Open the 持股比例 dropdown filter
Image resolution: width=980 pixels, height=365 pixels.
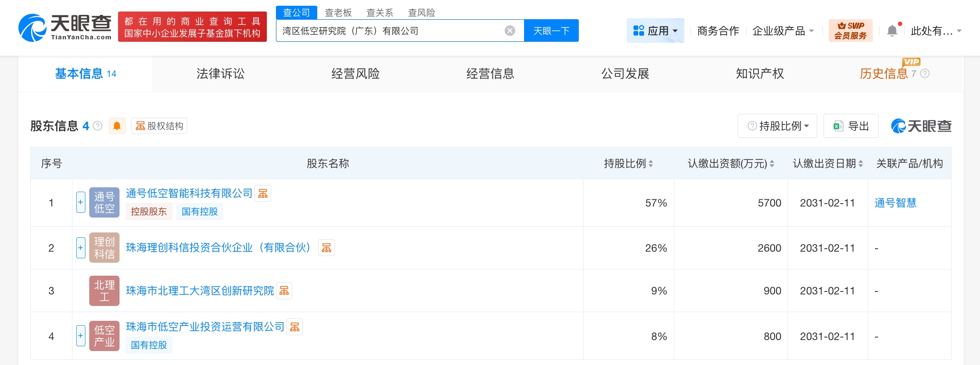[777, 126]
